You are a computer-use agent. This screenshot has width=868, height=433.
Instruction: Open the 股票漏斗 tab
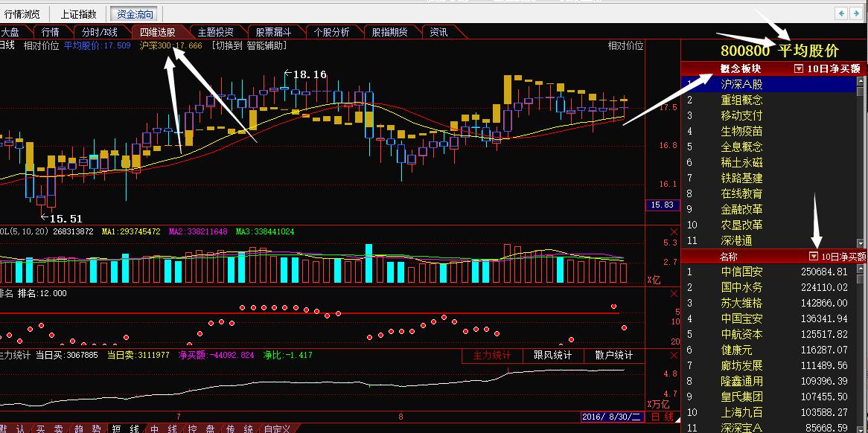[x=273, y=32]
